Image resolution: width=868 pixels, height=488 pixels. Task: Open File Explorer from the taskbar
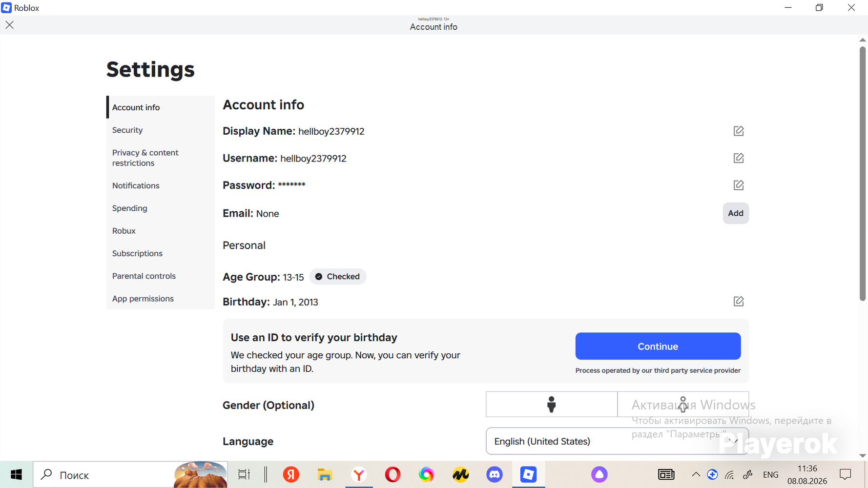[325, 474]
